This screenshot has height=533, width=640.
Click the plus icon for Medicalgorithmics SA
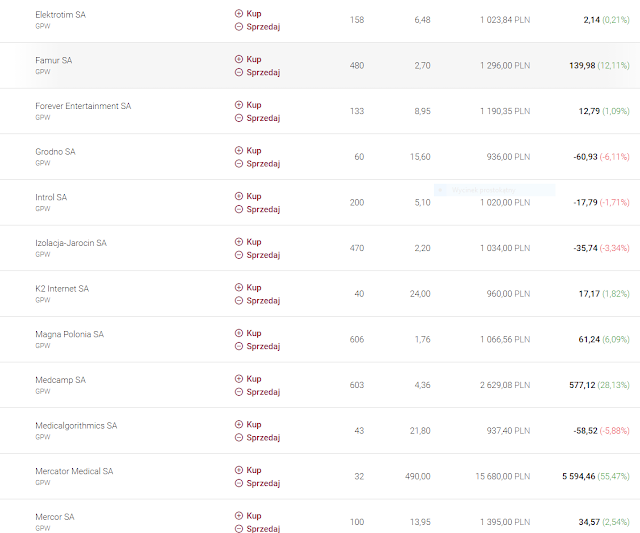[239, 425]
